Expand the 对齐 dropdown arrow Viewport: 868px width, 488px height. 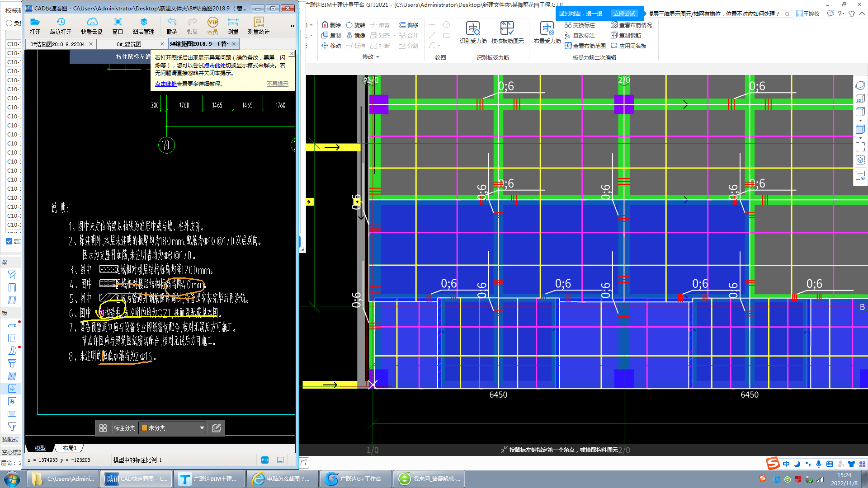[394, 35]
